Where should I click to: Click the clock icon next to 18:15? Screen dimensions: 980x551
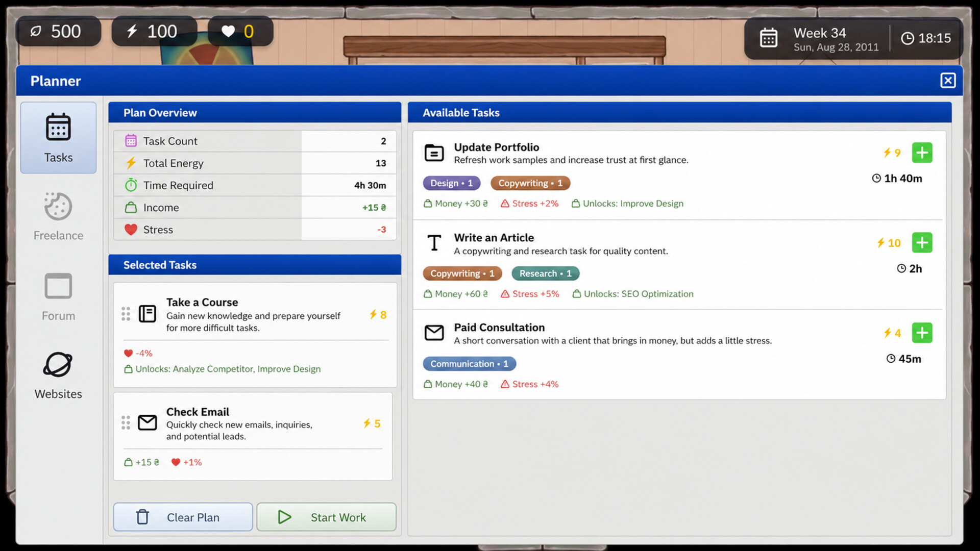[907, 38]
